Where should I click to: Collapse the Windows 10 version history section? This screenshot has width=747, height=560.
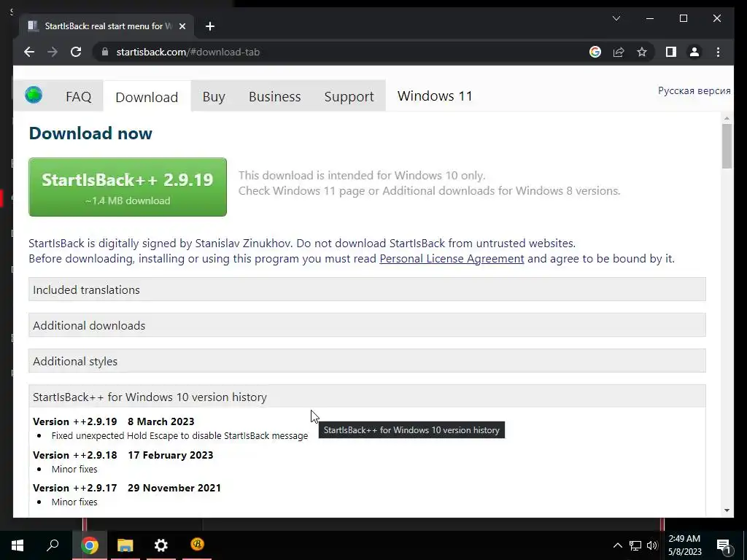pos(368,397)
